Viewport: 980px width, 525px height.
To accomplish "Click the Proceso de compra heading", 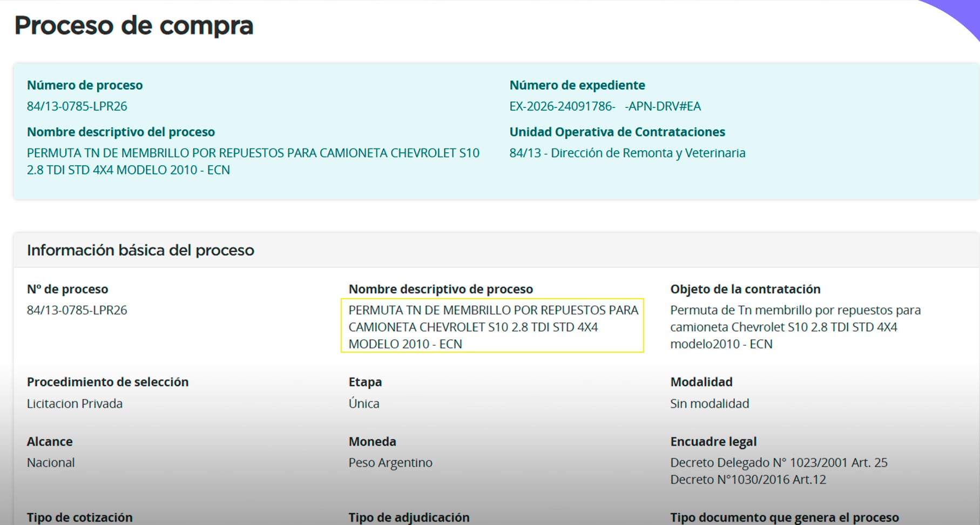I will (x=134, y=26).
